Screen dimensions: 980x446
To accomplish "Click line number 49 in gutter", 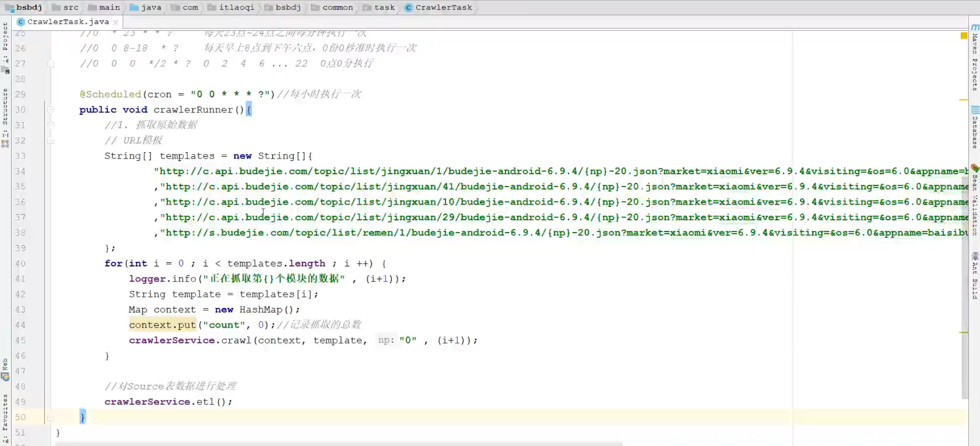I will point(20,402).
